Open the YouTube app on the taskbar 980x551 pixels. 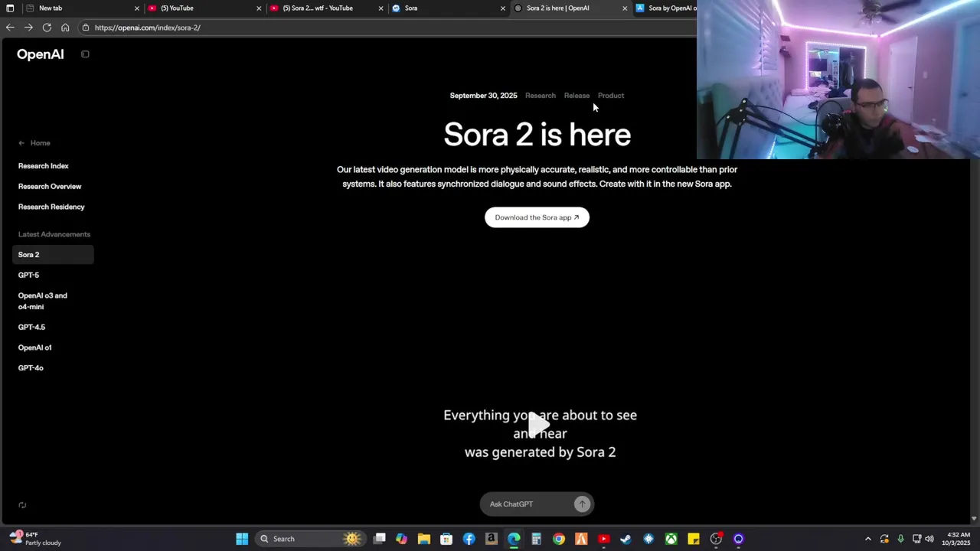603,539
